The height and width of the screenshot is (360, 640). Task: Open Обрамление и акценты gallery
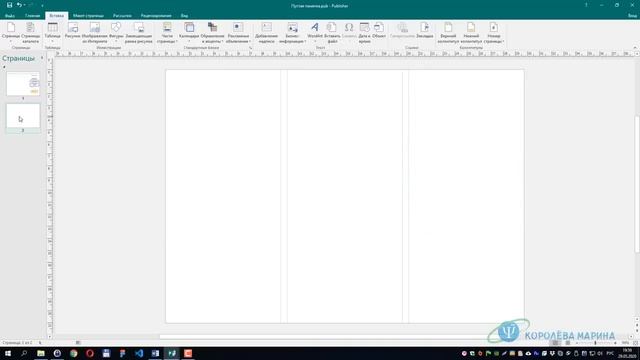[x=212, y=33]
